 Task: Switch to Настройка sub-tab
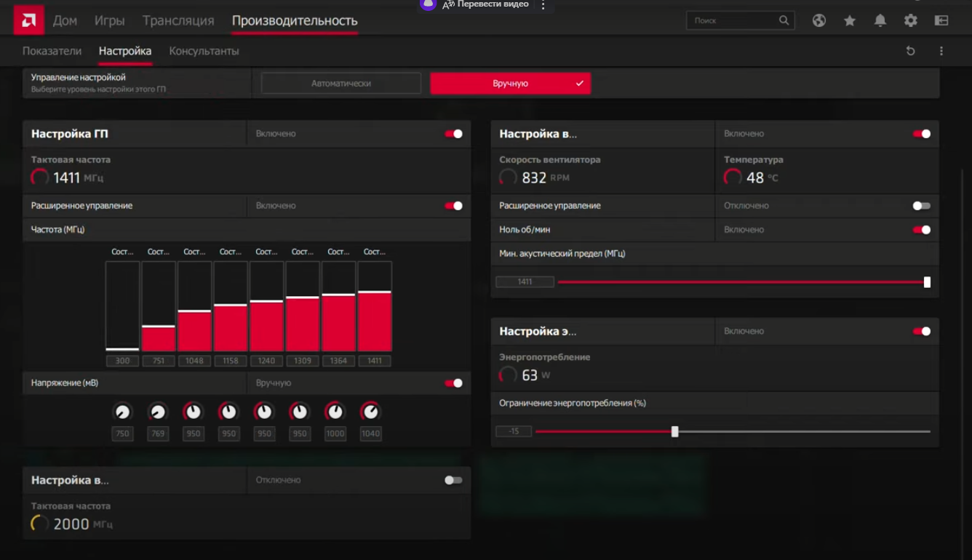point(125,51)
